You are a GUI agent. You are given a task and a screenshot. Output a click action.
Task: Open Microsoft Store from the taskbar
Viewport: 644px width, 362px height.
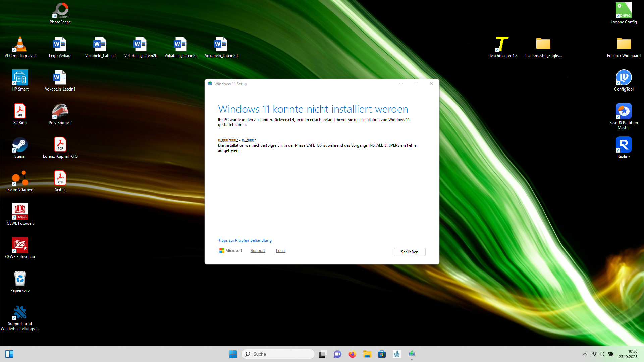(382, 354)
